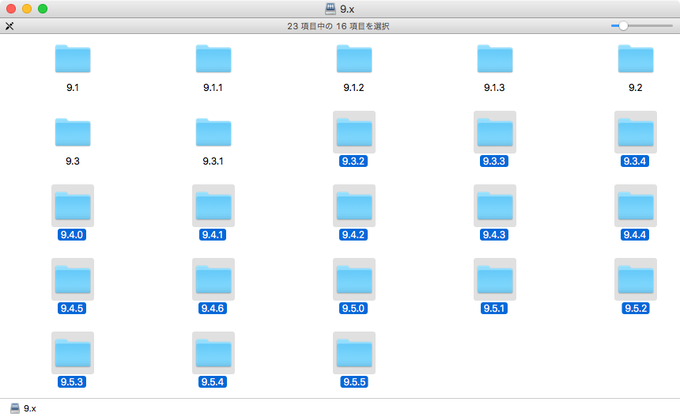
Task: Select the 9.1.3 folder icon
Action: (495, 59)
